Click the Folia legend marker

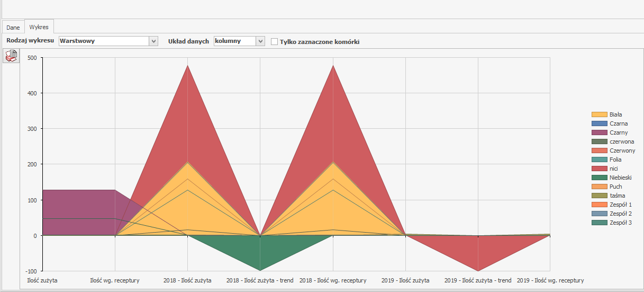click(599, 160)
